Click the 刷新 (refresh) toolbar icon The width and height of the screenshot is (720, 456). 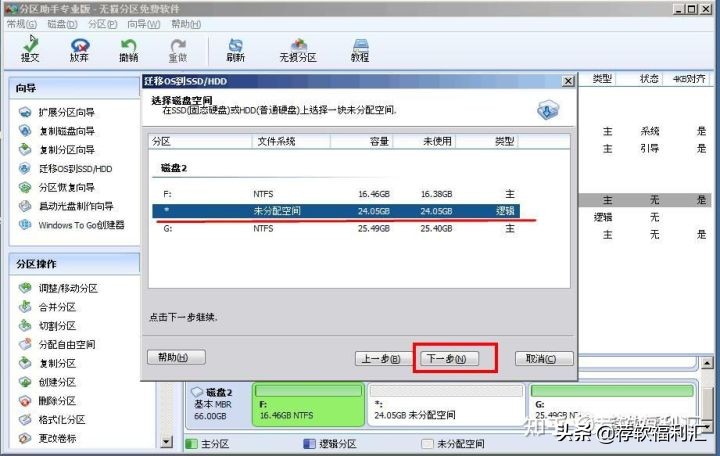point(236,50)
